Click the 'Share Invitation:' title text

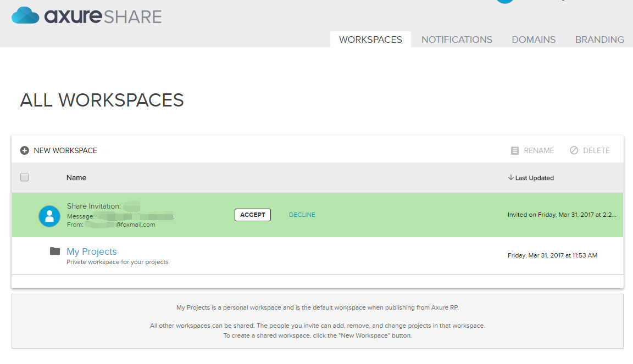(93, 206)
